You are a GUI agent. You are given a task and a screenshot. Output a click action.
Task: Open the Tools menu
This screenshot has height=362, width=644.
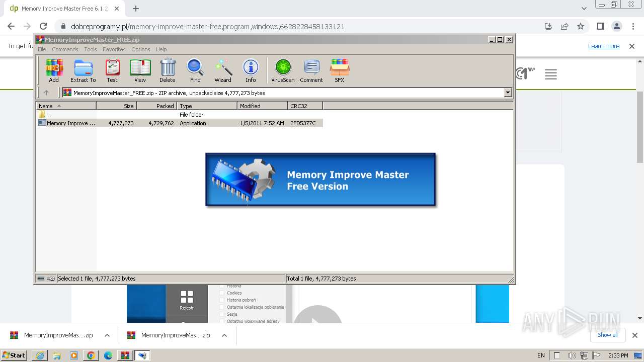point(91,49)
